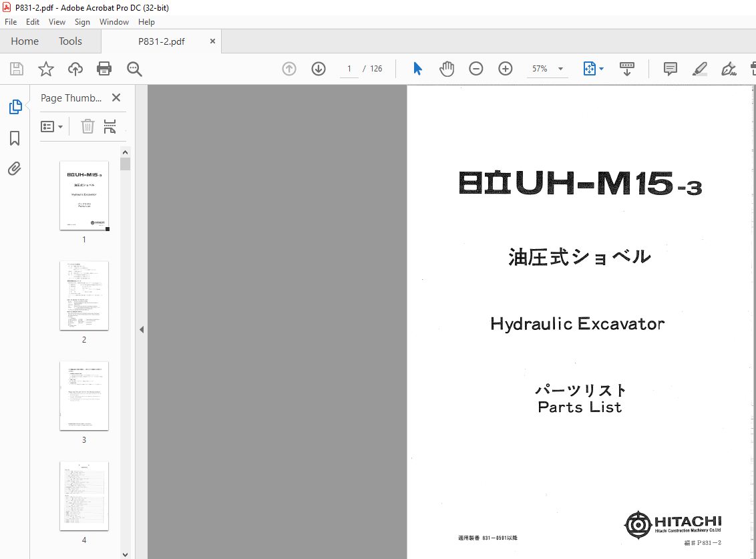Select the Highlight text pen

pyautogui.click(x=700, y=69)
